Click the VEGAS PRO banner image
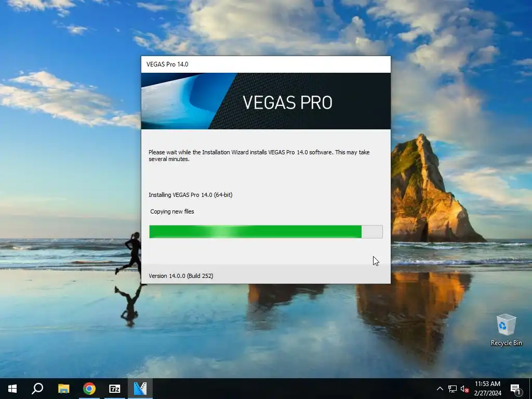This screenshot has height=399, width=532. click(x=266, y=101)
